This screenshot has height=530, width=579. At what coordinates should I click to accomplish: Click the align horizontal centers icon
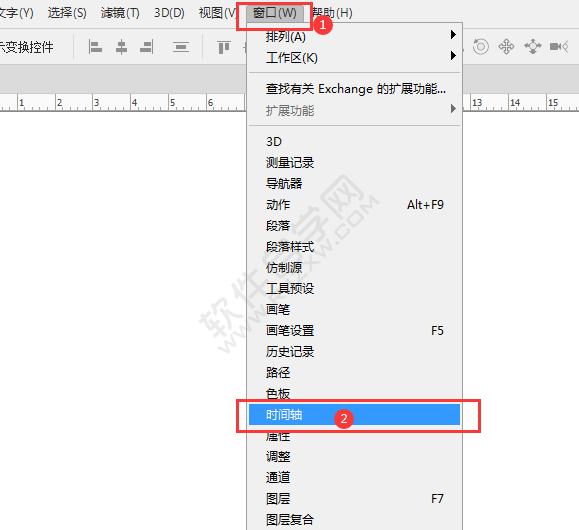pos(121,47)
